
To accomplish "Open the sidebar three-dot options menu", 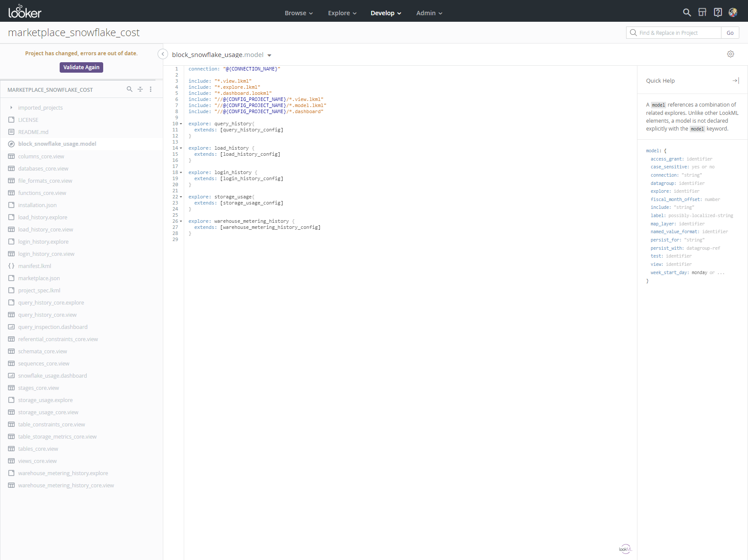I will [151, 89].
